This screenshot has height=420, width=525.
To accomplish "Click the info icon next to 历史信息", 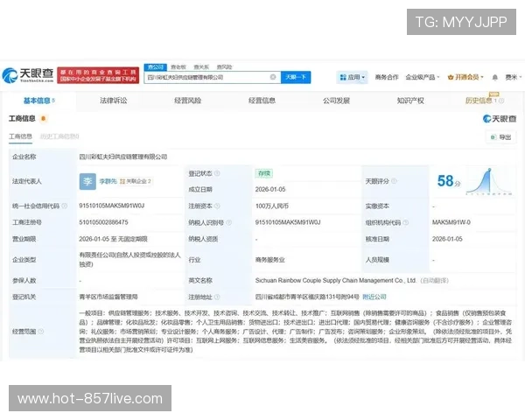I will 501,101.
